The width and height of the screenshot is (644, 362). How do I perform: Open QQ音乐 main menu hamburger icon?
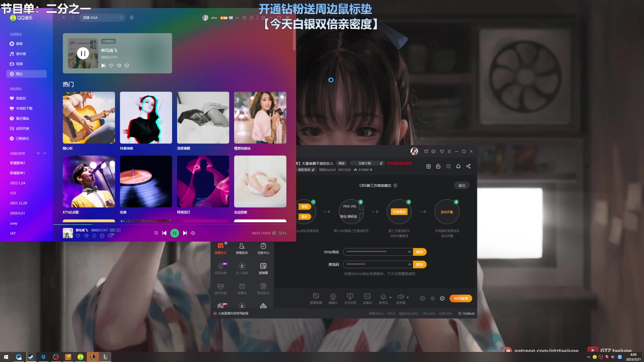[x=252, y=18]
